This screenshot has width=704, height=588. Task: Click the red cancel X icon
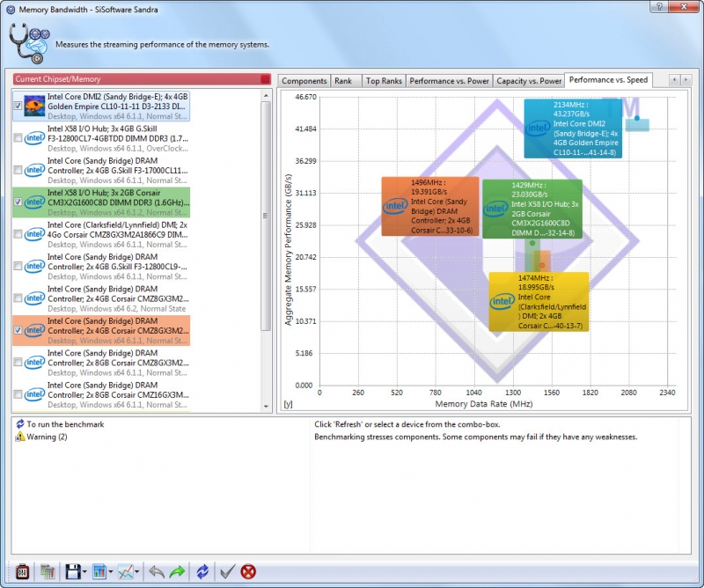pos(248,571)
